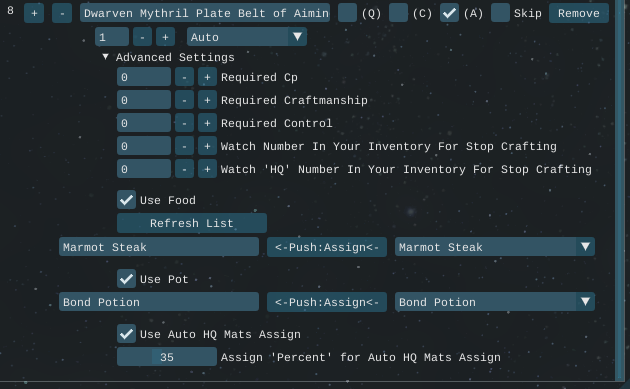The height and width of the screenshot is (389, 630).
Task: Click plus for Watch Number In Inventory
Action: [207, 146]
